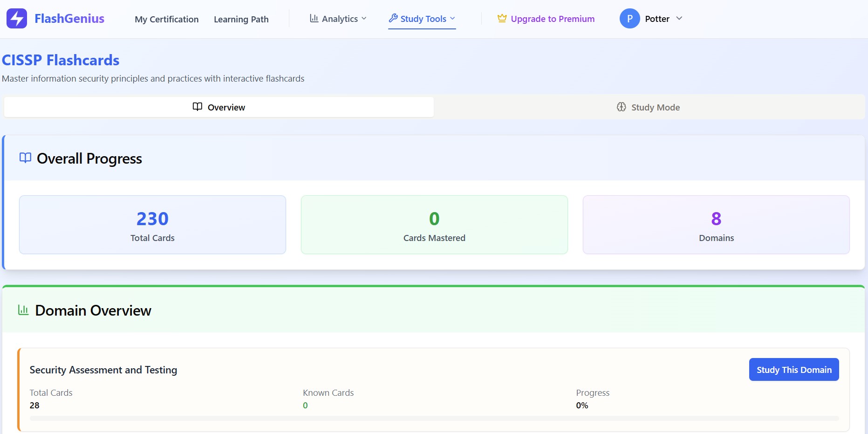Click the FlashGenius lightning bolt logo
Image resolution: width=868 pixels, height=434 pixels.
(x=17, y=19)
